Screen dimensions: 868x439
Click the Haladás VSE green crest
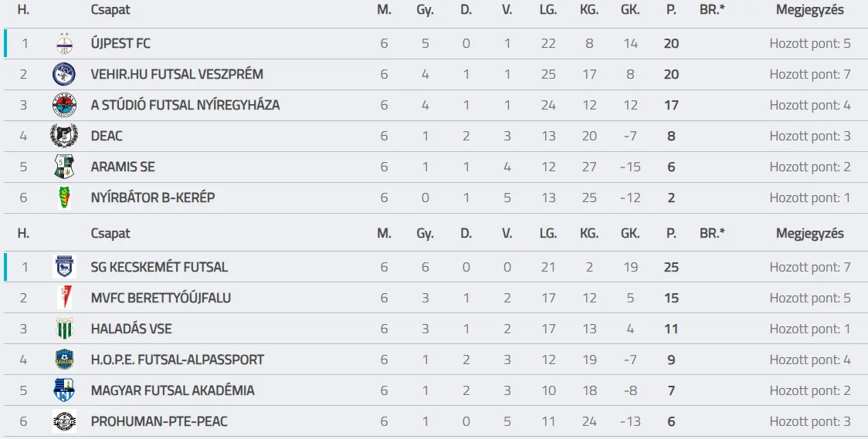click(x=64, y=329)
